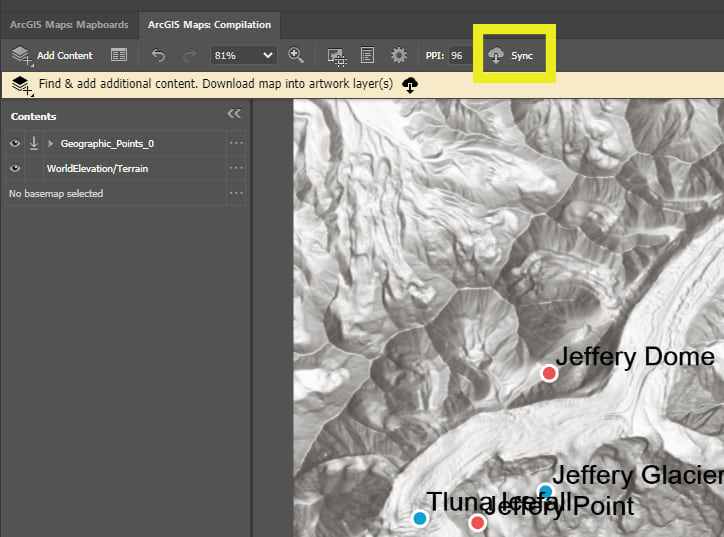724x537 pixels.
Task: Click the layers icon in the yellow banner
Action: (x=22, y=86)
